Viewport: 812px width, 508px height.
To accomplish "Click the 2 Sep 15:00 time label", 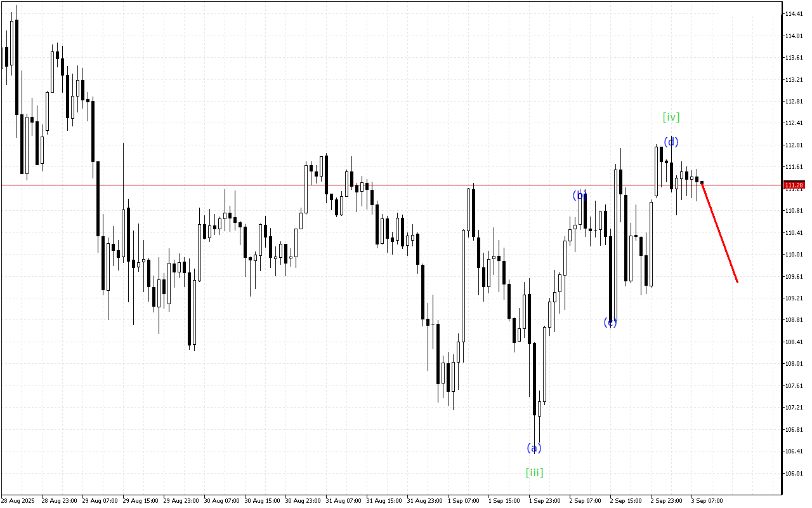I will (625, 501).
